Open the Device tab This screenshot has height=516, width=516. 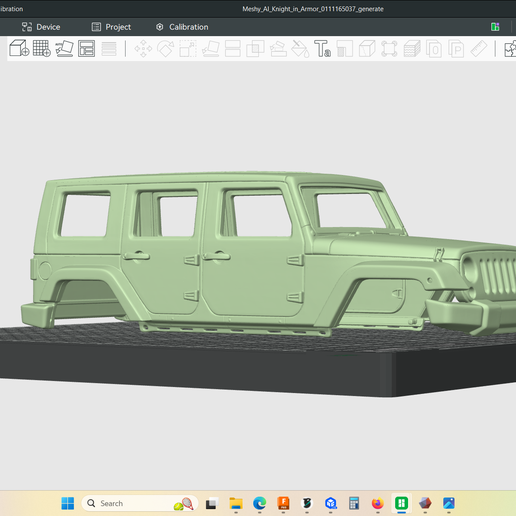41,27
